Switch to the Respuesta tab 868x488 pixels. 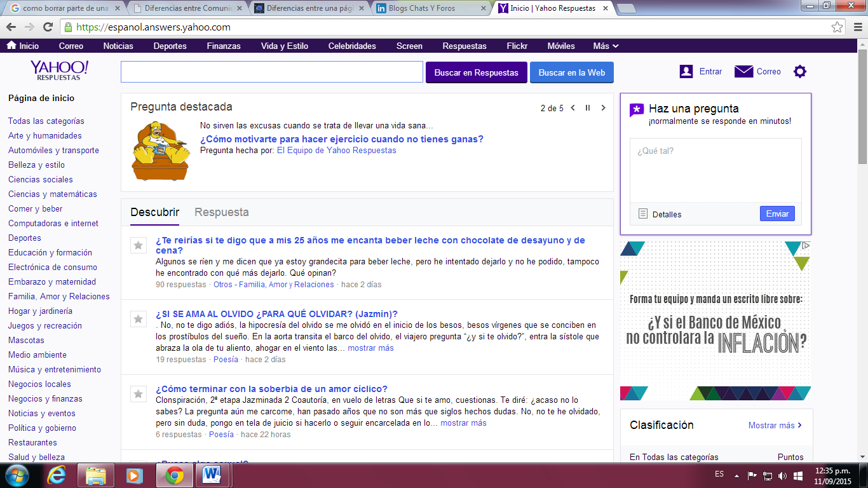pyautogui.click(x=221, y=212)
